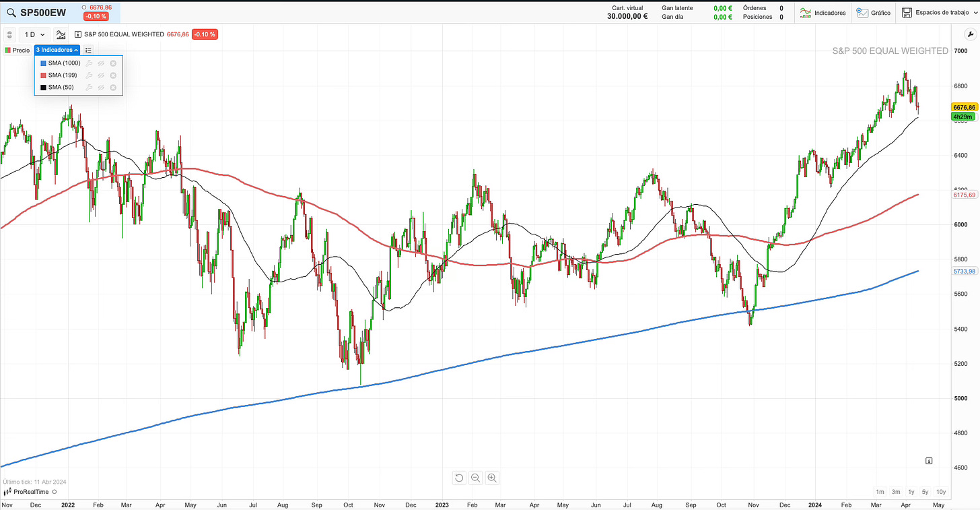The width and height of the screenshot is (980, 510).
Task: Zoom out the chart with minus magnifier
Action: click(x=476, y=478)
